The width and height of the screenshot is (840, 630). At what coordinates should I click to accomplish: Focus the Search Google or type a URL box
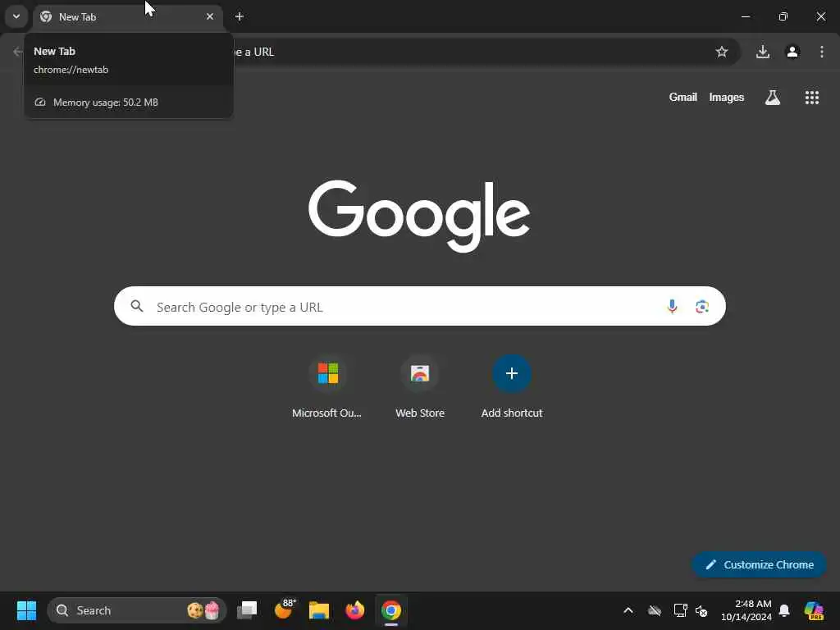click(x=419, y=307)
